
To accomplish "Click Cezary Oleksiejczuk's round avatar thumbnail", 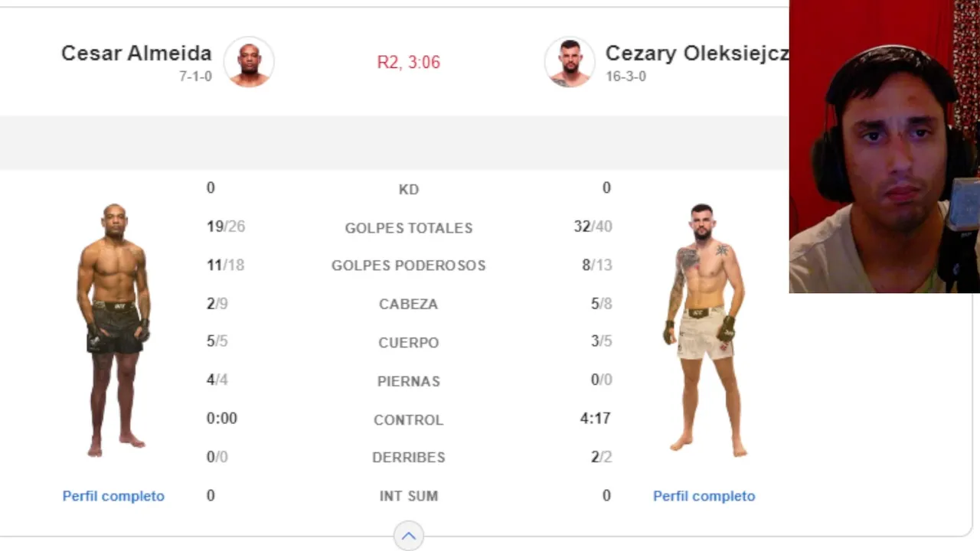I will 569,62.
